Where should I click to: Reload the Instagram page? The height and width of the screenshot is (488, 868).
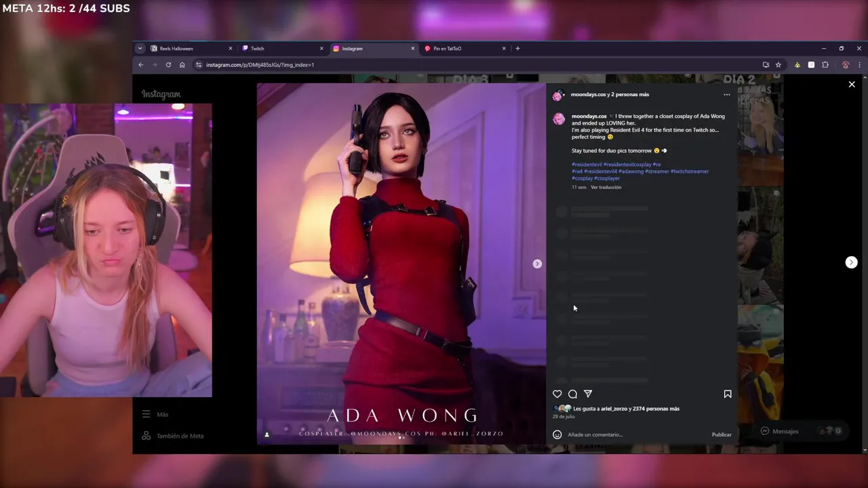168,65
